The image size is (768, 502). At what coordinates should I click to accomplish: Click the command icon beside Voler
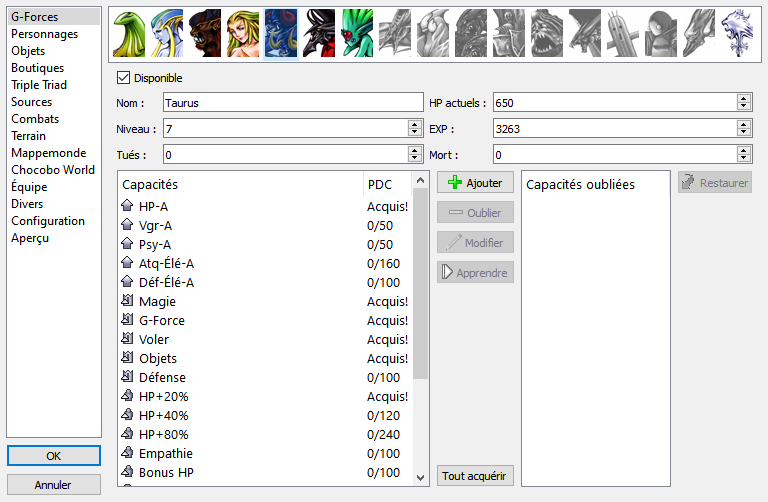click(x=127, y=338)
